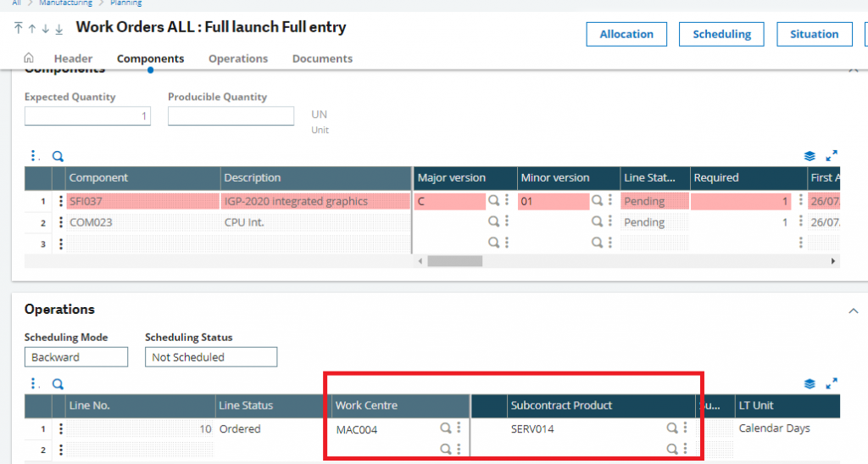
Task: Lookup Work Centre in empty row 2
Action: click(445, 449)
